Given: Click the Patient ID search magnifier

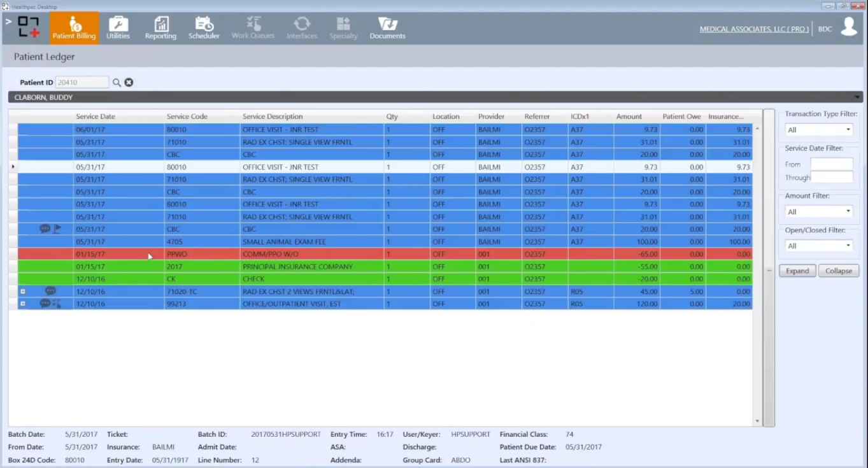Looking at the screenshot, I should pos(117,82).
